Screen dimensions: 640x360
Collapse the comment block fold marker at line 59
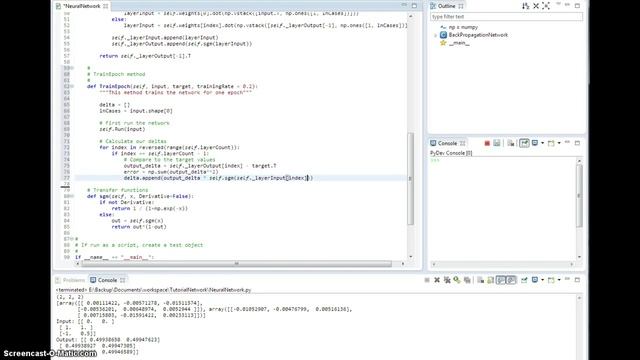click(72, 68)
